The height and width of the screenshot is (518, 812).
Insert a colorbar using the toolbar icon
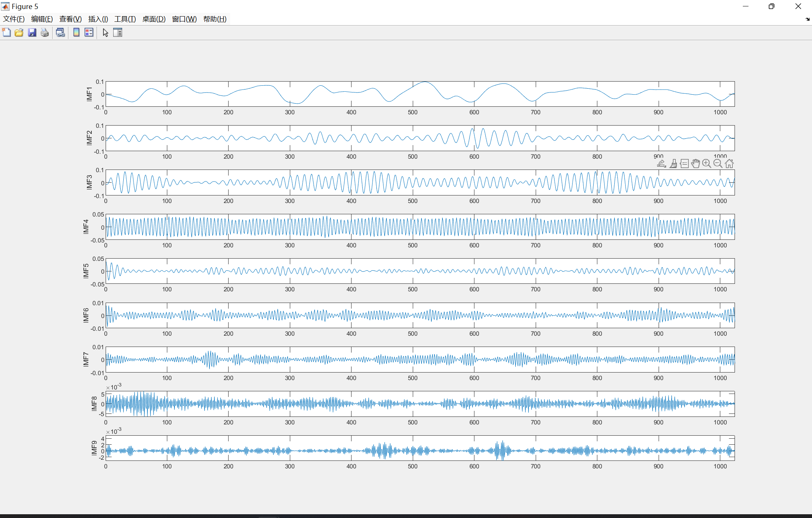coord(76,33)
